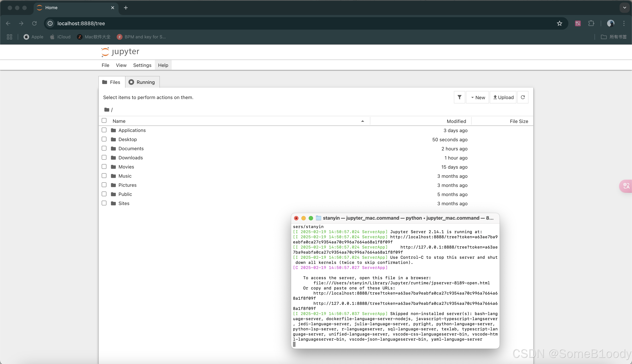
Task: Sort by the File Size column header
Action: [x=519, y=121]
